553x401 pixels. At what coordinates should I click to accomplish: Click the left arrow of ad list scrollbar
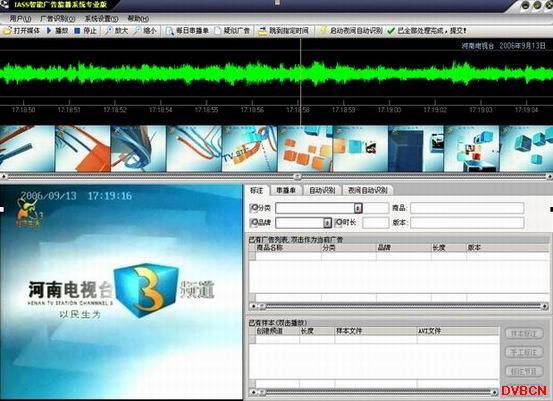point(253,306)
